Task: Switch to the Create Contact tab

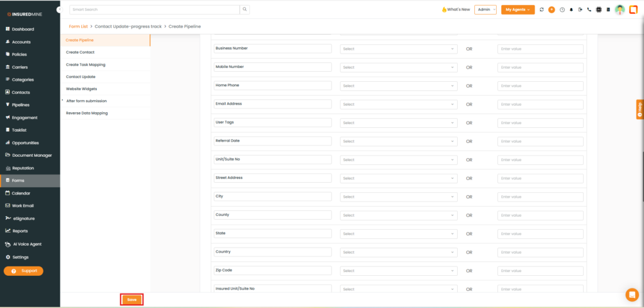Action: 81,52
